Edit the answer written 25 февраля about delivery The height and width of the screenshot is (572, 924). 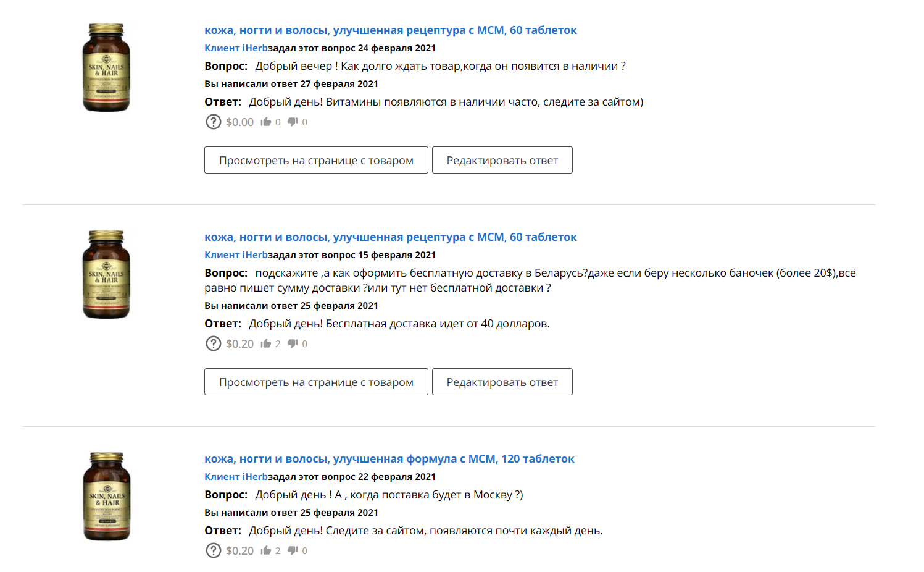(502, 382)
